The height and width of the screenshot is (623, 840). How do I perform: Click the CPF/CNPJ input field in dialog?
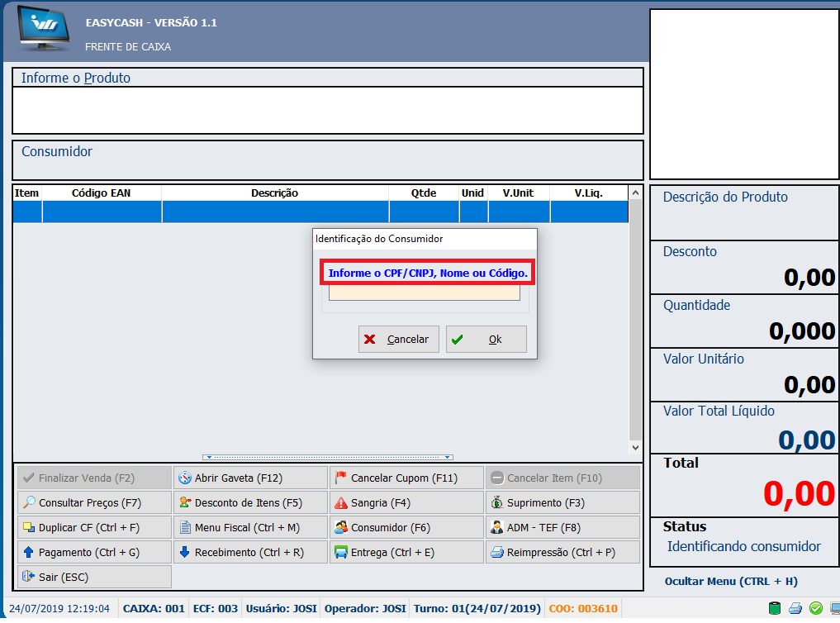424,293
